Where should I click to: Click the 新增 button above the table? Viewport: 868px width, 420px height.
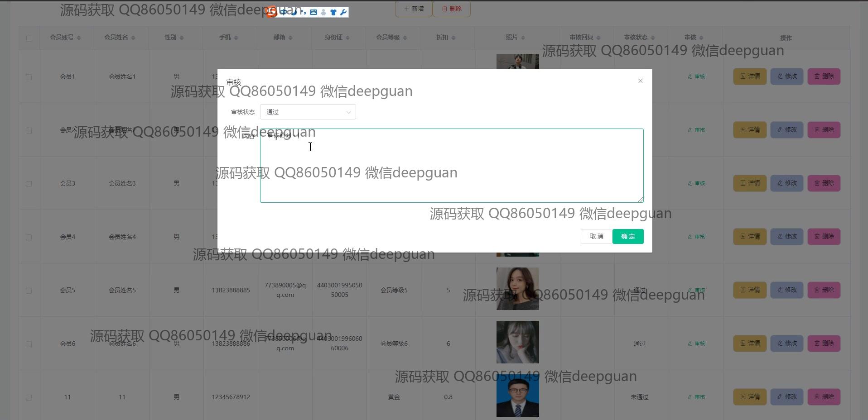[414, 9]
